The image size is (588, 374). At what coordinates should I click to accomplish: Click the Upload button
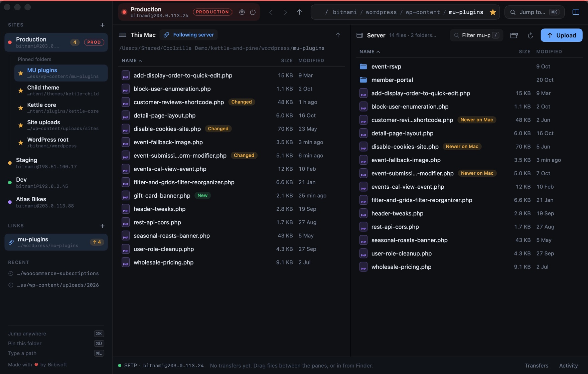click(561, 35)
